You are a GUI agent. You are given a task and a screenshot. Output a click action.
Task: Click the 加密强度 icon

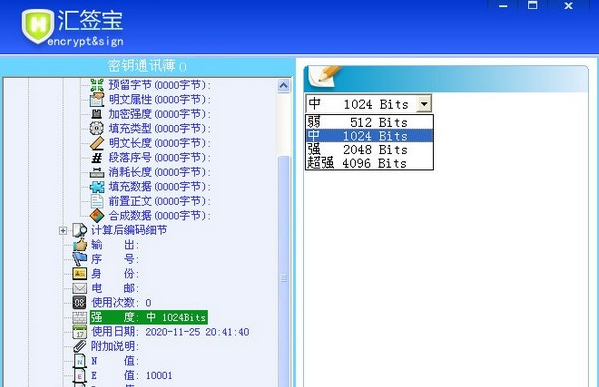97,114
